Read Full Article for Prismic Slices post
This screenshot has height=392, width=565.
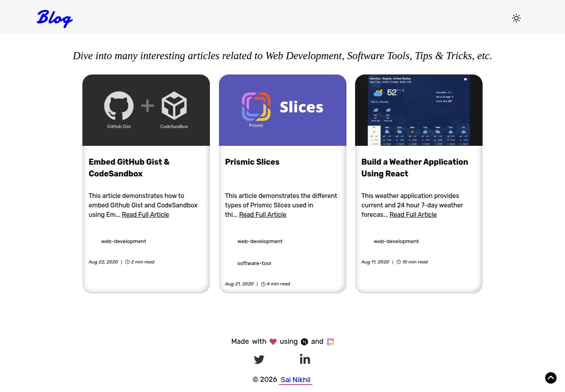(263, 214)
